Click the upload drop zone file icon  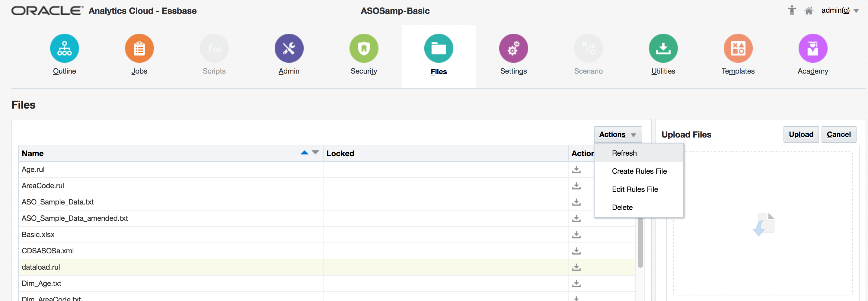[763, 224]
